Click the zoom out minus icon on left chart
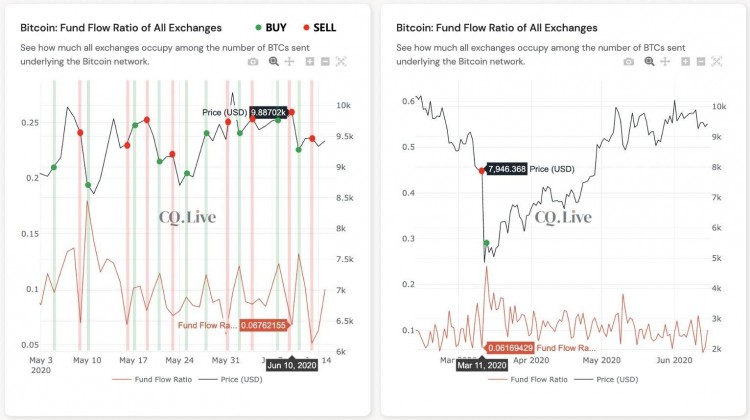The width and height of the screenshot is (750, 420). (x=325, y=61)
